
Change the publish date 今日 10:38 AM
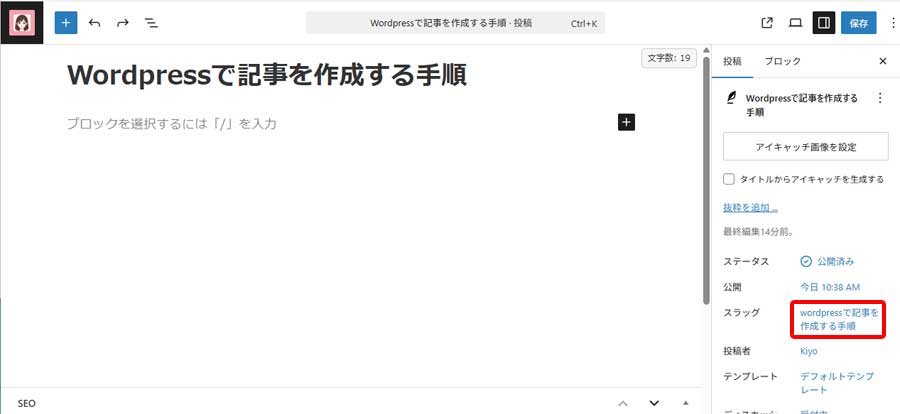tap(830, 287)
